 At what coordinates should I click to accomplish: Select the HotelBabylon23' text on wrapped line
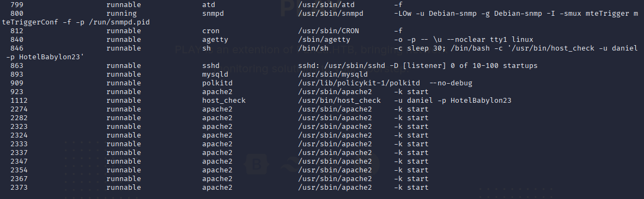tap(51, 57)
